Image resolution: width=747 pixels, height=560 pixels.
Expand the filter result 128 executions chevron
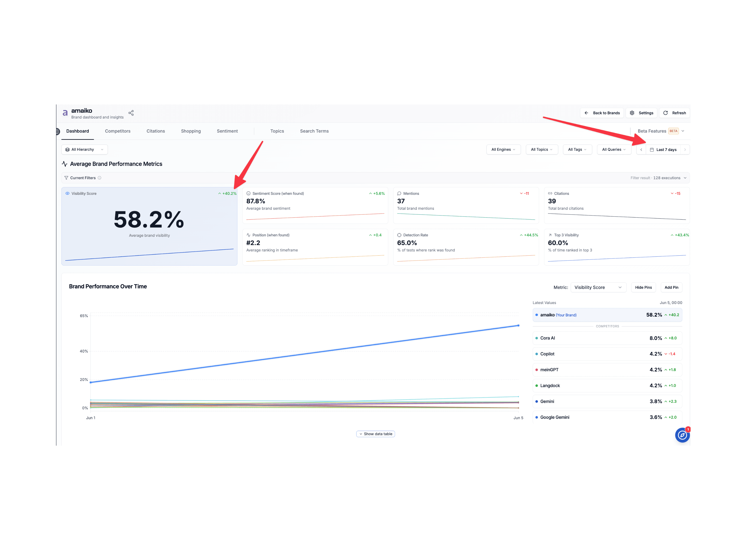685,178
